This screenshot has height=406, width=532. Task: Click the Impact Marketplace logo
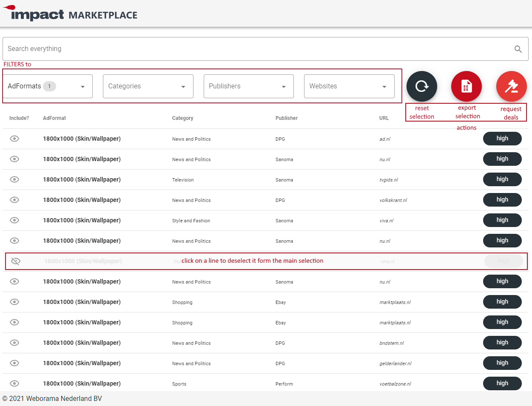pyautogui.click(x=70, y=13)
